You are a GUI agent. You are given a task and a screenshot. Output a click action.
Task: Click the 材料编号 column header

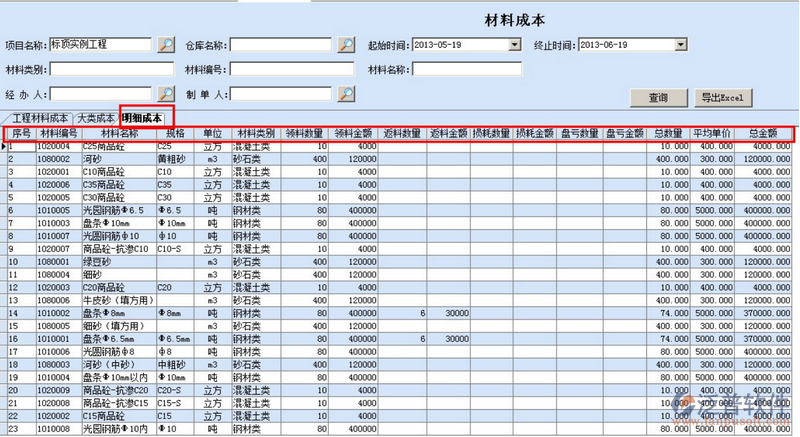tap(58, 133)
